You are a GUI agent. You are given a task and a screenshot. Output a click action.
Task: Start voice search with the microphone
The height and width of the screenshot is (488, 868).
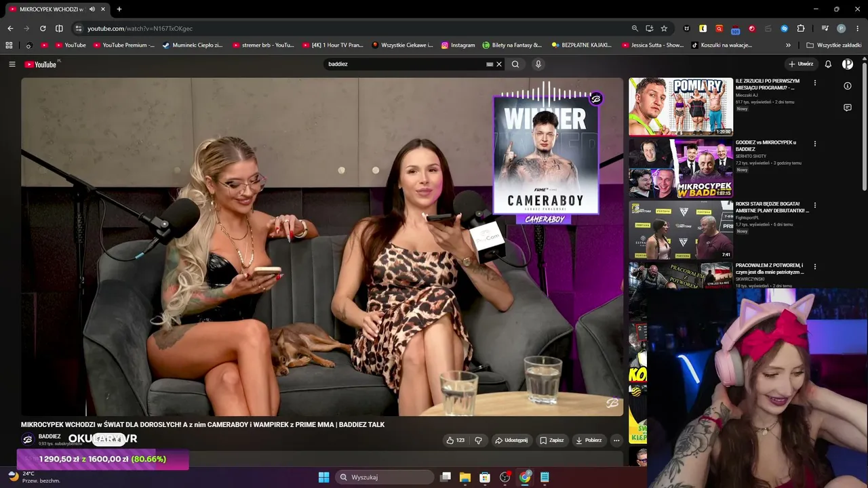coord(538,64)
